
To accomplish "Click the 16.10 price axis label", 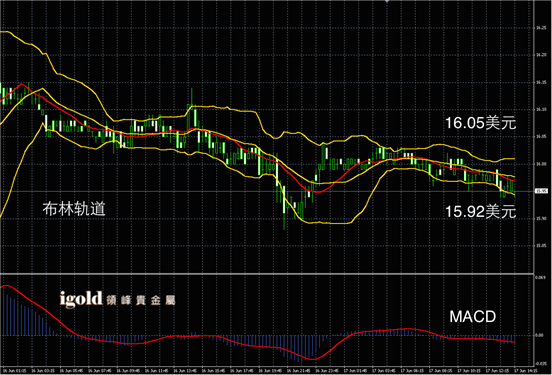I will point(541,110).
